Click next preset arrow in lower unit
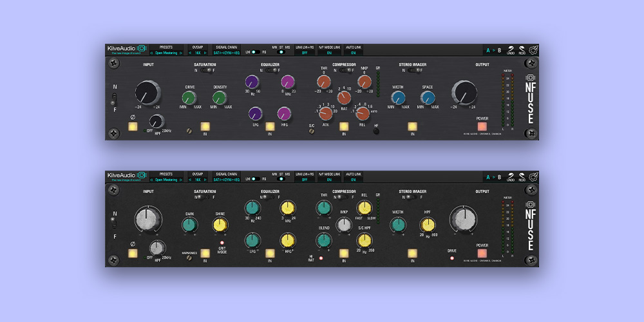The image size is (644, 322). (x=181, y=180)
